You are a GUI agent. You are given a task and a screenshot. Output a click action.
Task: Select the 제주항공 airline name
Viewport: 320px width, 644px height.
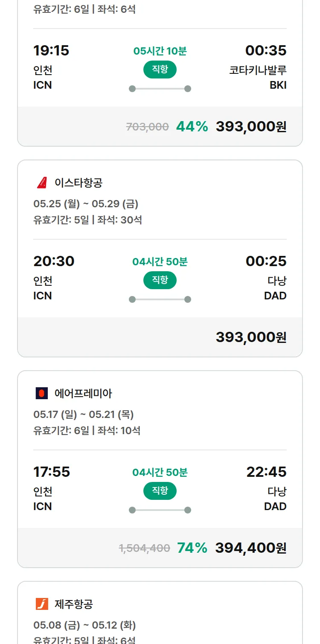click(74, 604)
